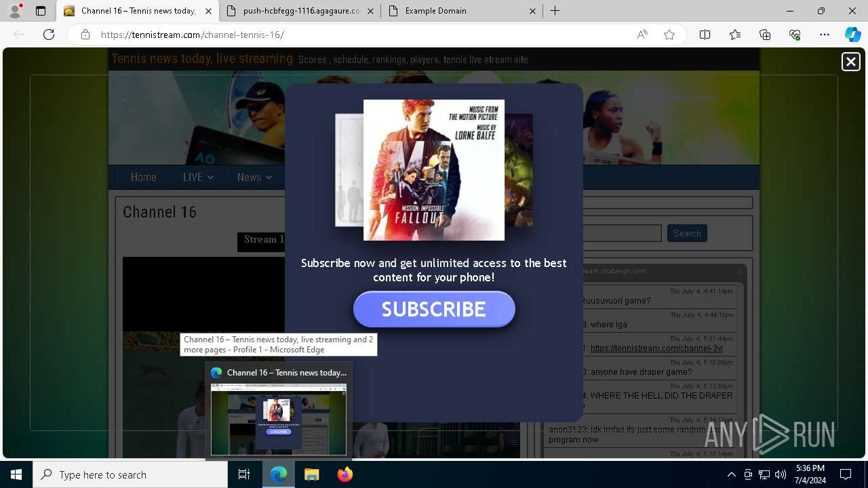Expand the LIVE dropdown menu

(198, 177)
